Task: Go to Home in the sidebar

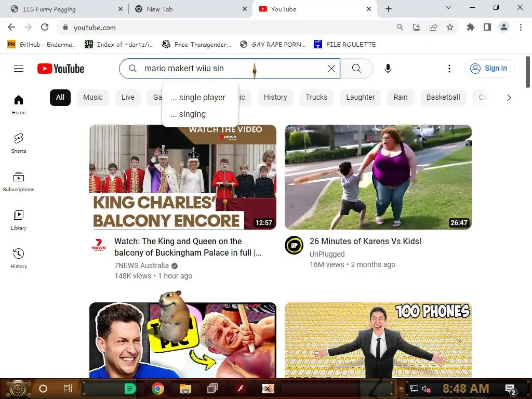Action: (x=19, y=105)
